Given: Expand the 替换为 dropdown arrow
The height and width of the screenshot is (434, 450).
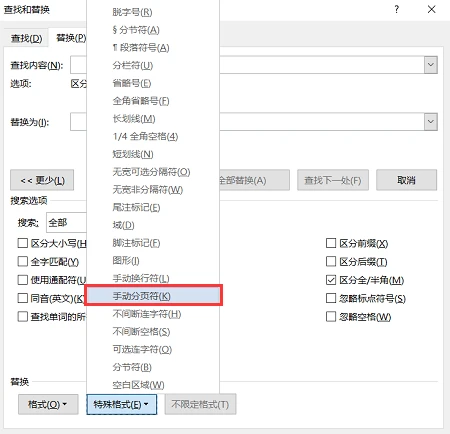Looking at the screenshot, I should (x=431, y=122).
